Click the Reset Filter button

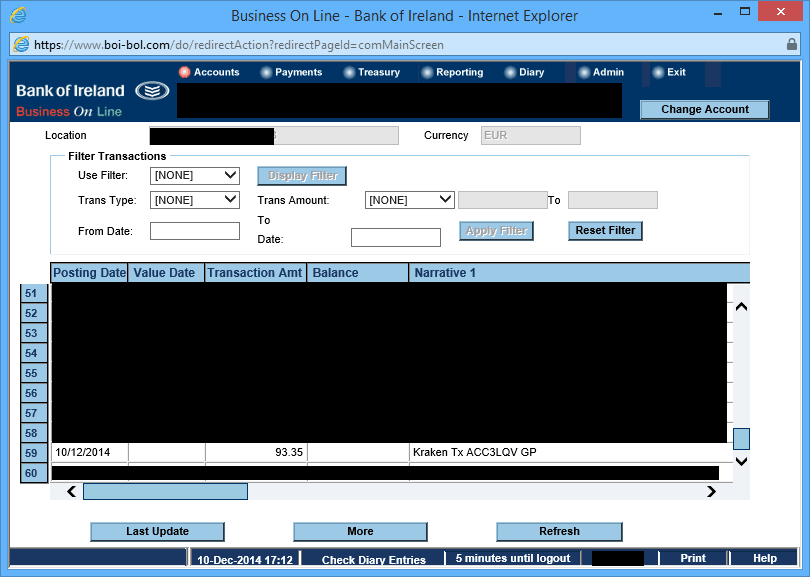tap(605, 230)
